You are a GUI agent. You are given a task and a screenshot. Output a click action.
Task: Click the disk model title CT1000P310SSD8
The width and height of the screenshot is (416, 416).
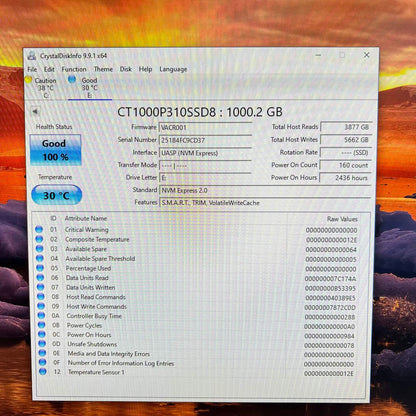point(167,112)
